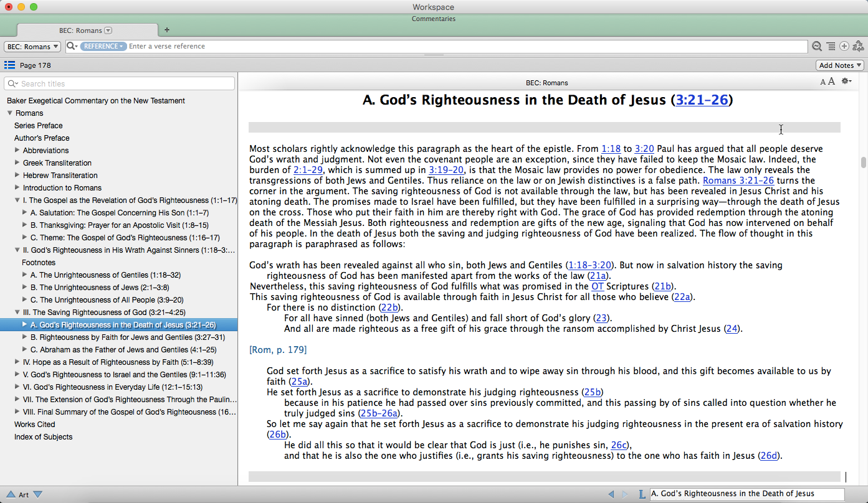Select Works Cited in contents

(35, 425)
